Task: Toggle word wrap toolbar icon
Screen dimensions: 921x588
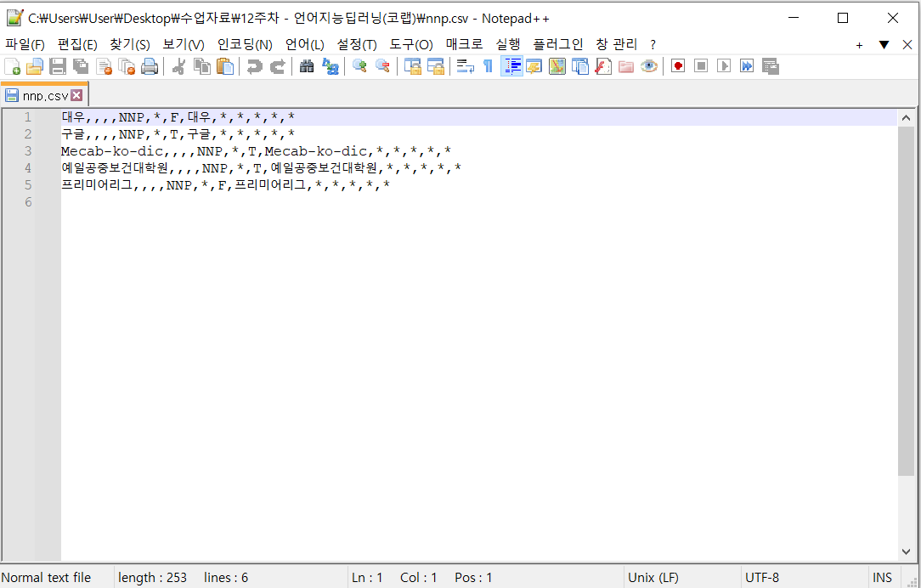Action: [x=466, y=66]
